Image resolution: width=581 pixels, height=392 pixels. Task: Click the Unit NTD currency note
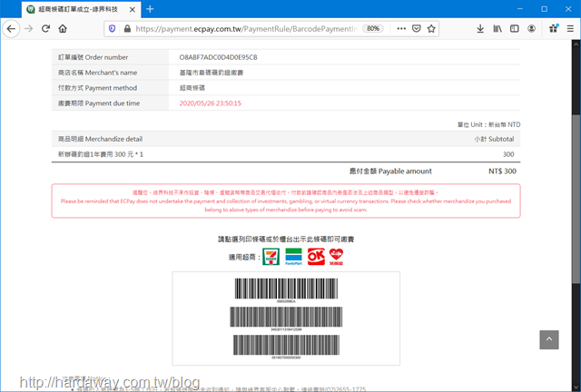[x=488, y=124]
